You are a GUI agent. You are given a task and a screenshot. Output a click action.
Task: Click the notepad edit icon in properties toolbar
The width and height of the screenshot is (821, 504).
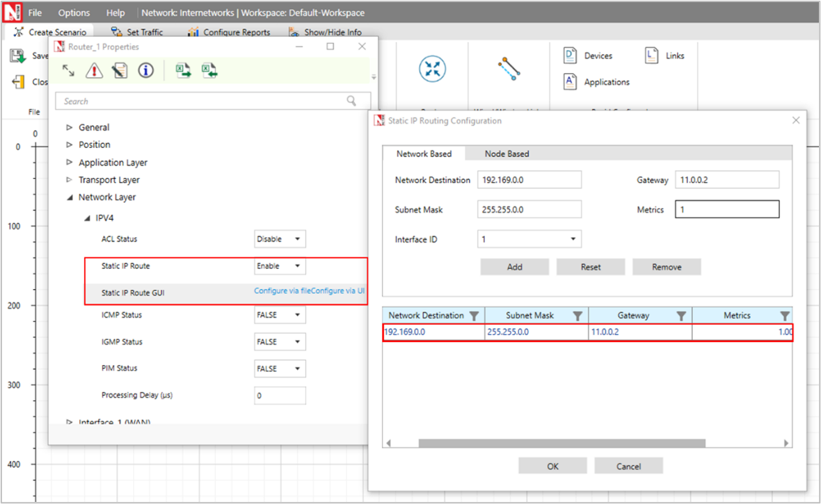[x=120, y=70]
